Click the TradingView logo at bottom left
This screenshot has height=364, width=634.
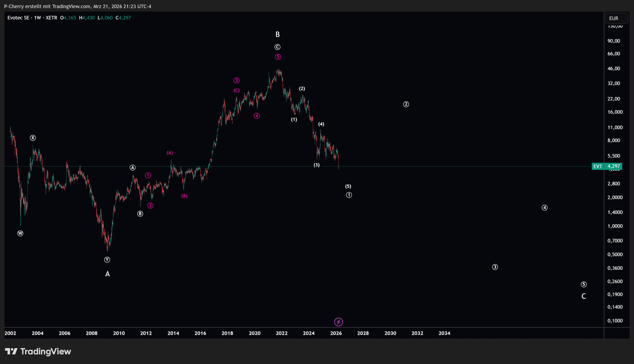[x=38, y=351]
